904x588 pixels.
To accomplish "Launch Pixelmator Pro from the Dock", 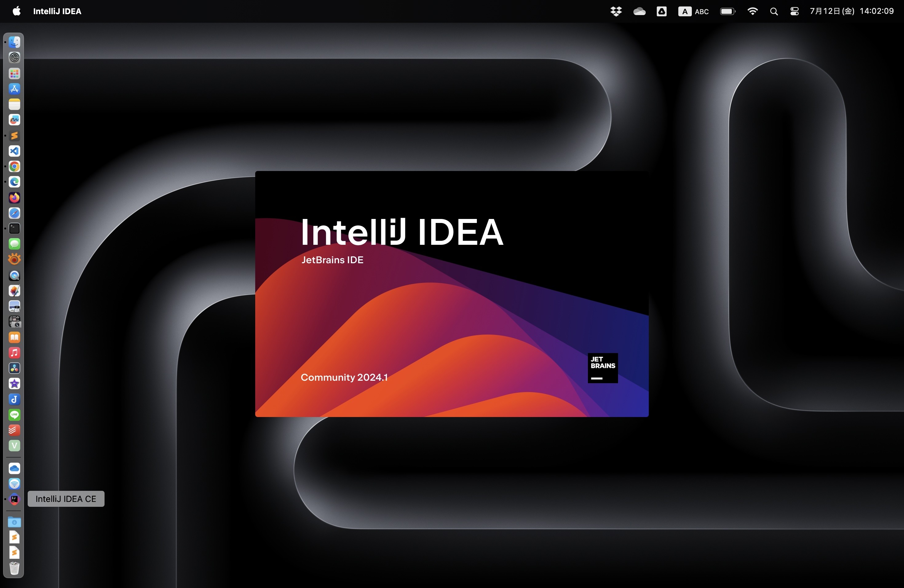I will click(x=14, y=291).
